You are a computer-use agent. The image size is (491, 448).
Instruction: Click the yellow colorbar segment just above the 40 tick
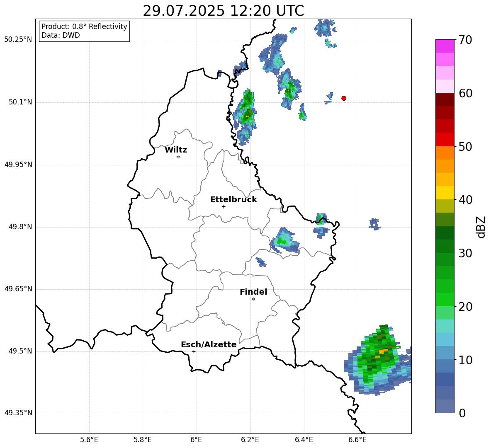[x=445, y=193]
